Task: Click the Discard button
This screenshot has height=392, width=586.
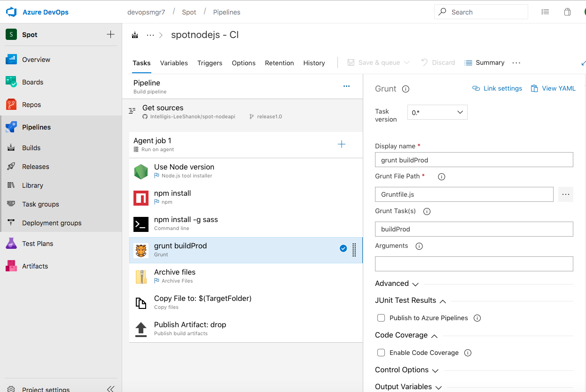Action: (438, 62)
